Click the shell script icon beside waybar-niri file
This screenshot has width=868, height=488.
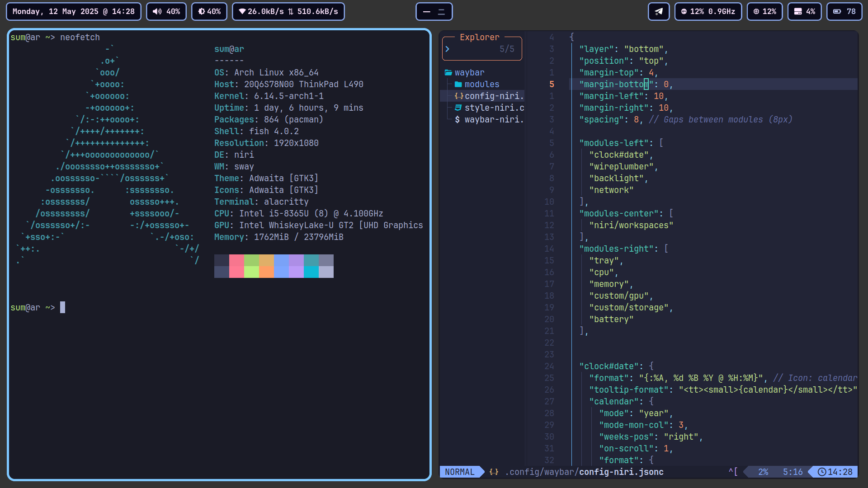pos(458,119)
